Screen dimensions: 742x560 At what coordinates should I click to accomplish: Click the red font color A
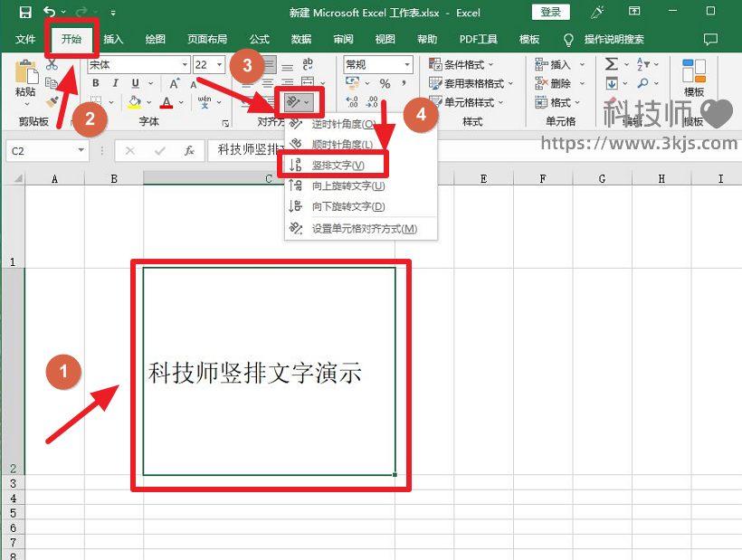pos(166,102)
